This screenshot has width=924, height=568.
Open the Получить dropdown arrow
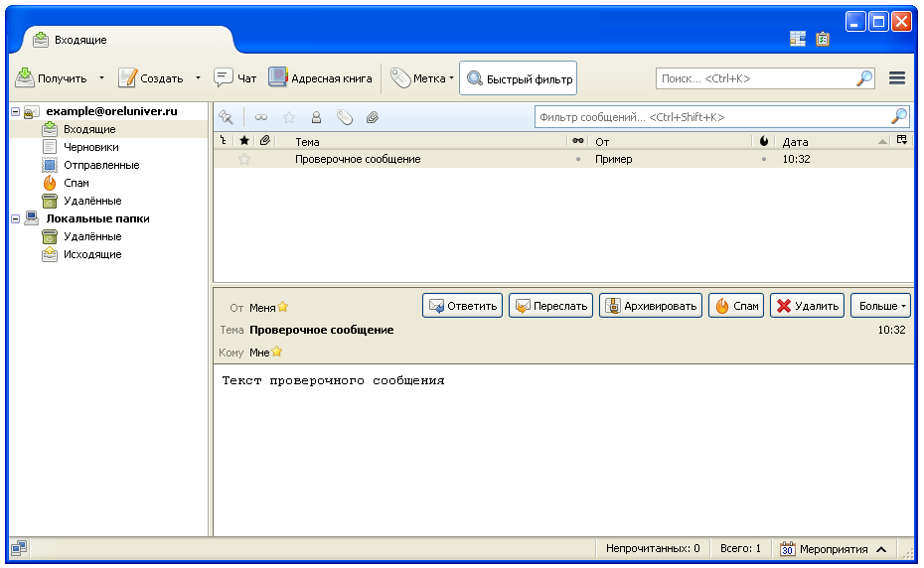[x=100, y=78]
